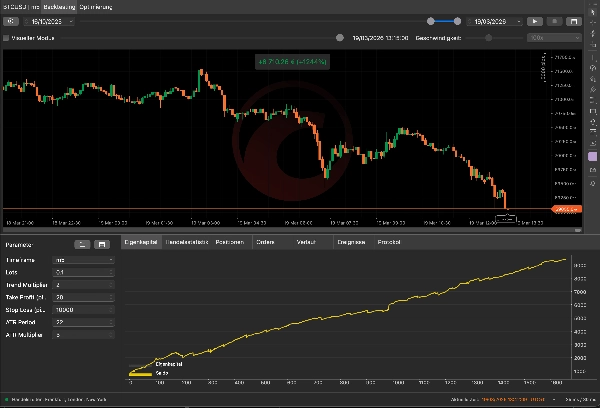
Task: Open the Handelsstatistik tab
Action: tap(187, 242)
